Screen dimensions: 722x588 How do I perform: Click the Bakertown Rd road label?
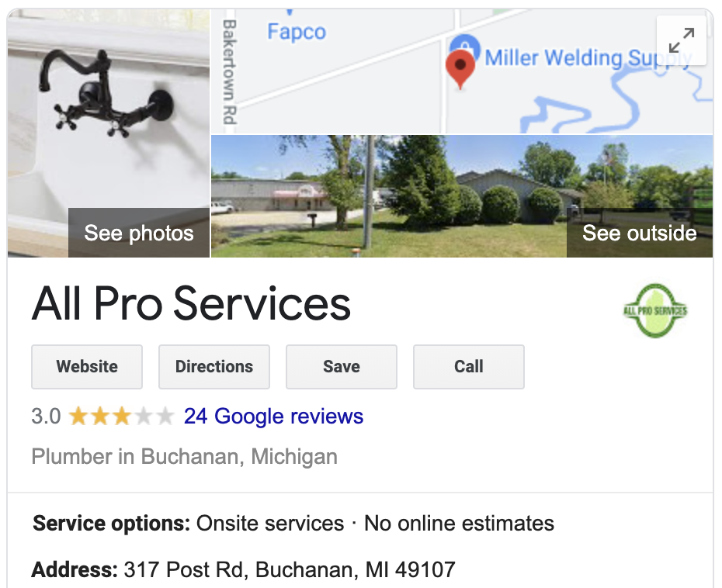point(229,72)
